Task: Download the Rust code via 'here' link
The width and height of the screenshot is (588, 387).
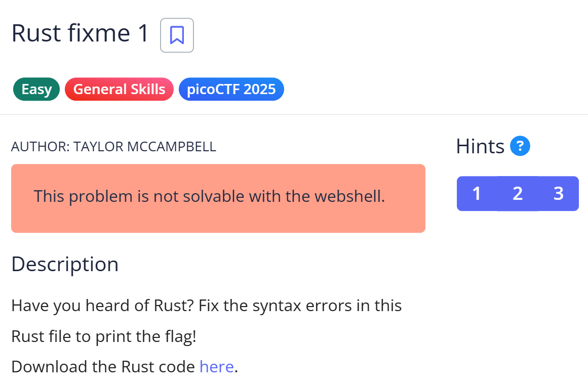Action: pyautogui.click(x=216, y=366)
